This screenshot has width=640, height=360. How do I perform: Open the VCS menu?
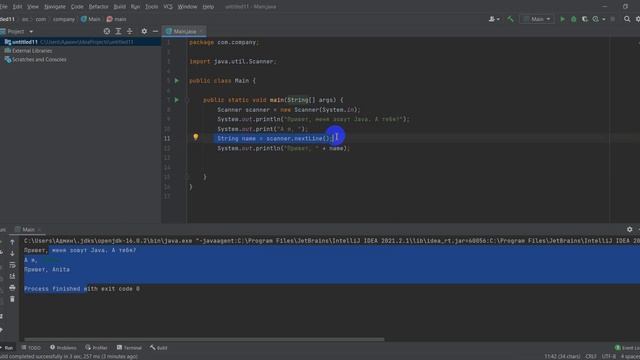click(x=168, y=7)
